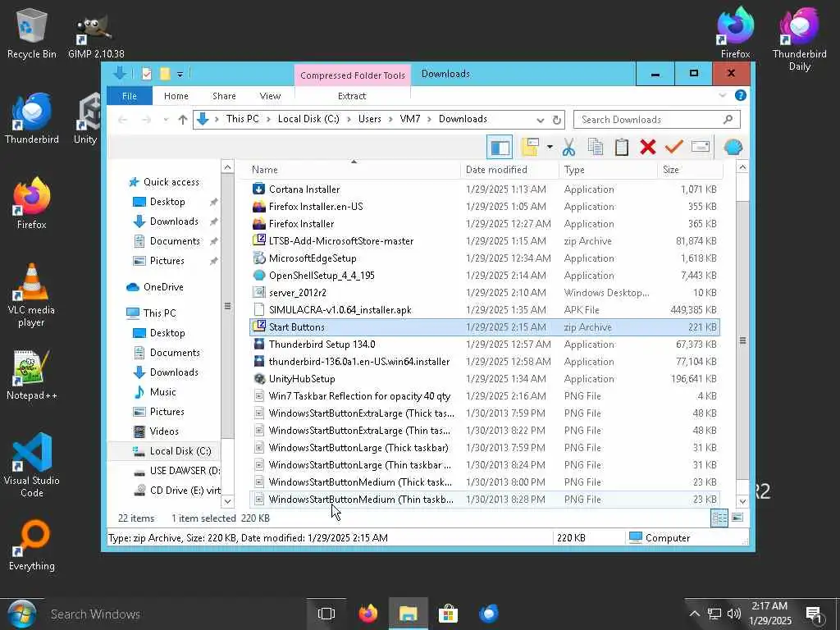Click the Paste clipboard icon in the toolbar
The height and width of the screenshot is (630, 840).
(x=622, y=147)
